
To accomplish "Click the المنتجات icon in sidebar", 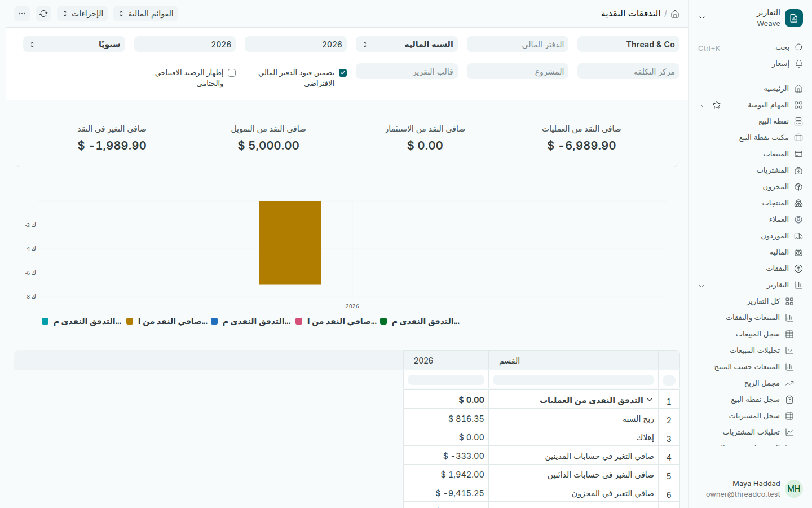I will coord(798,203).
